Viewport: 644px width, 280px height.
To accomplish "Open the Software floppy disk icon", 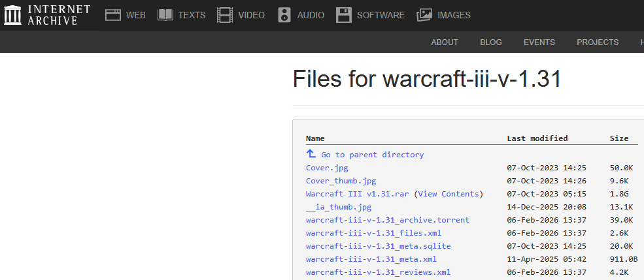I will 344,15.
